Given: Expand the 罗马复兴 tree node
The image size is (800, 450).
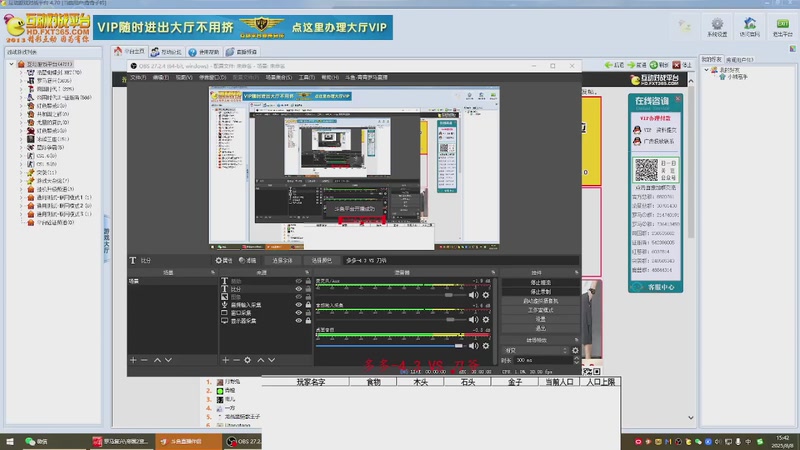Looking at the screenshot, I should pyautogui.click(x=21, y=81).
